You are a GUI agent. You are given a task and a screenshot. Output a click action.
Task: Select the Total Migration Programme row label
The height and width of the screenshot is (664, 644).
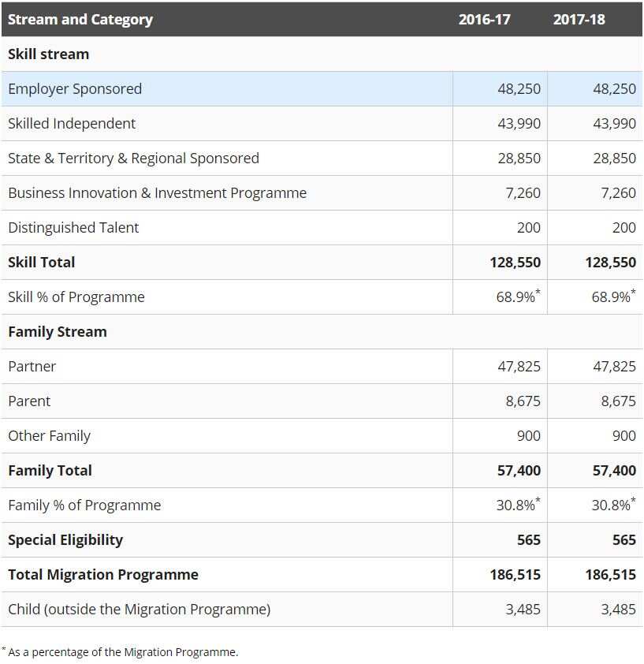103,574
